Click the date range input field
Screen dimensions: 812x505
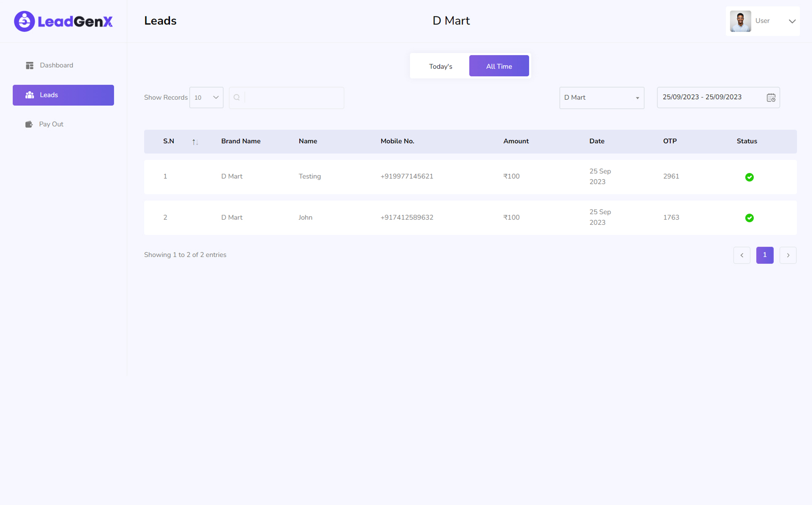711,98
